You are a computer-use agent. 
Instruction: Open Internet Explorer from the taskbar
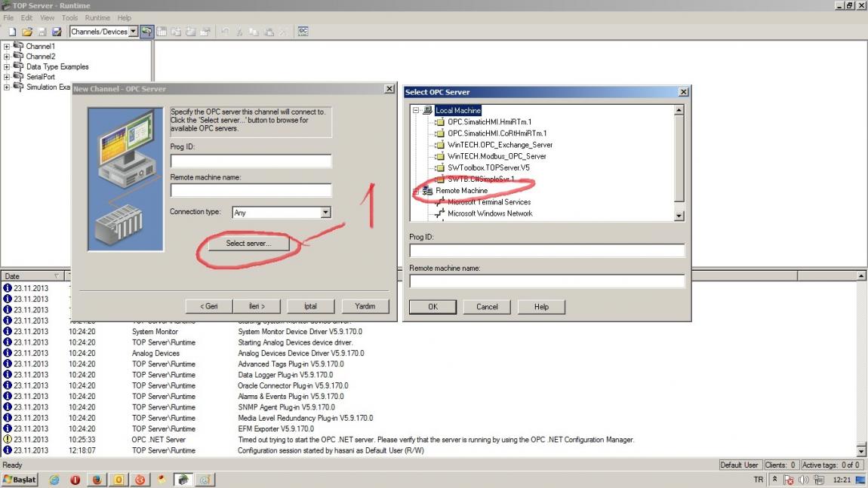click(54, 480)
